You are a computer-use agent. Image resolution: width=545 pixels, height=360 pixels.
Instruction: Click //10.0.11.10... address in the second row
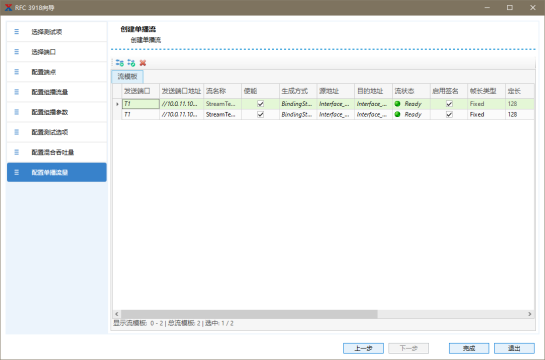point(181,115)
